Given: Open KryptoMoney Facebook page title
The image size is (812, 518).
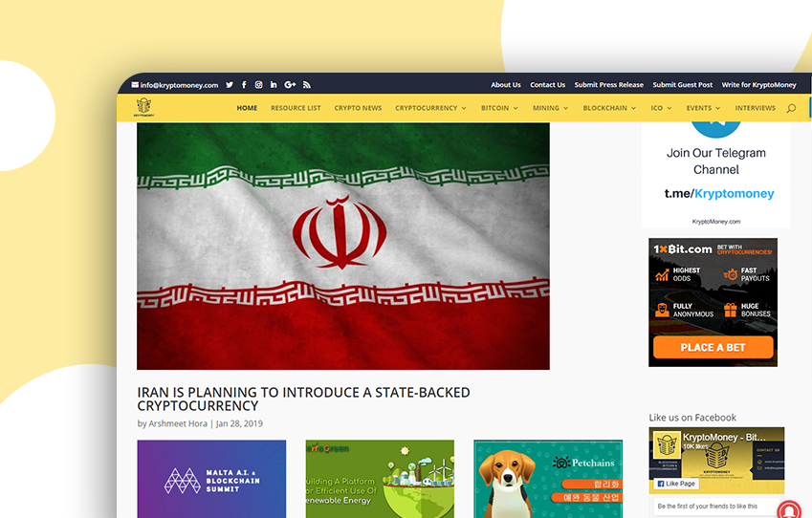Looking at the screenshot, I should point(724,438).
